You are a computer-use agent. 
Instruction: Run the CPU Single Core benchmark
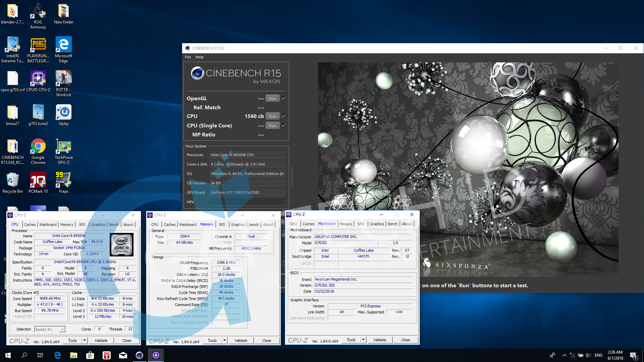coord(272,126)
